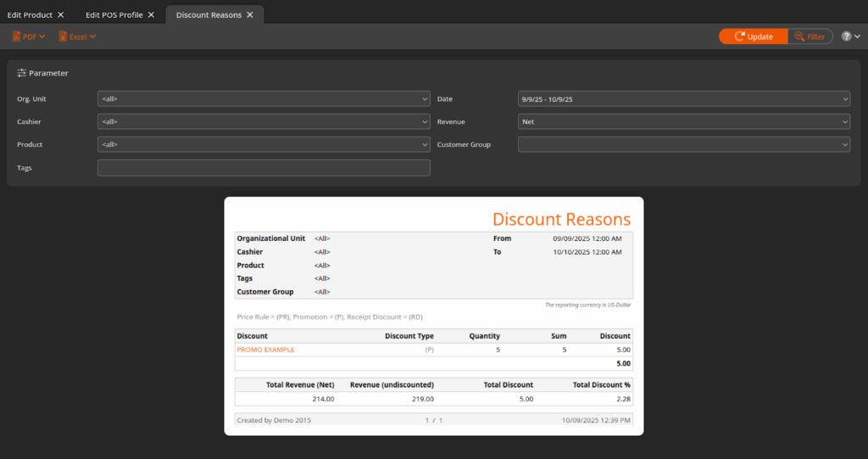Open the PROMO EXAMPLE discount link
868x459 pixels.
coord(265,350)
